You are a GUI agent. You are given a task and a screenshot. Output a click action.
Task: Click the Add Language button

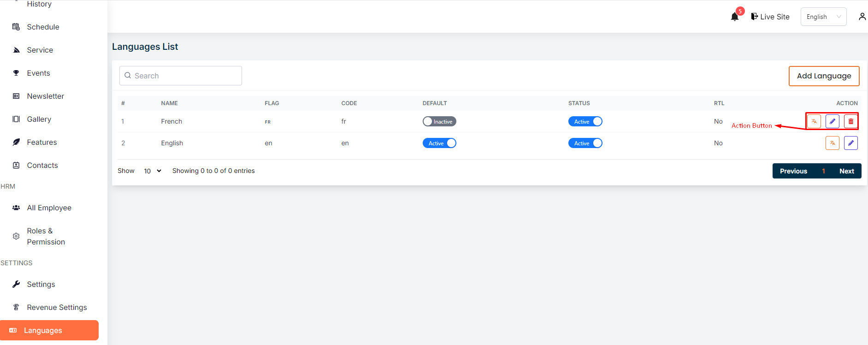point(824,76)
